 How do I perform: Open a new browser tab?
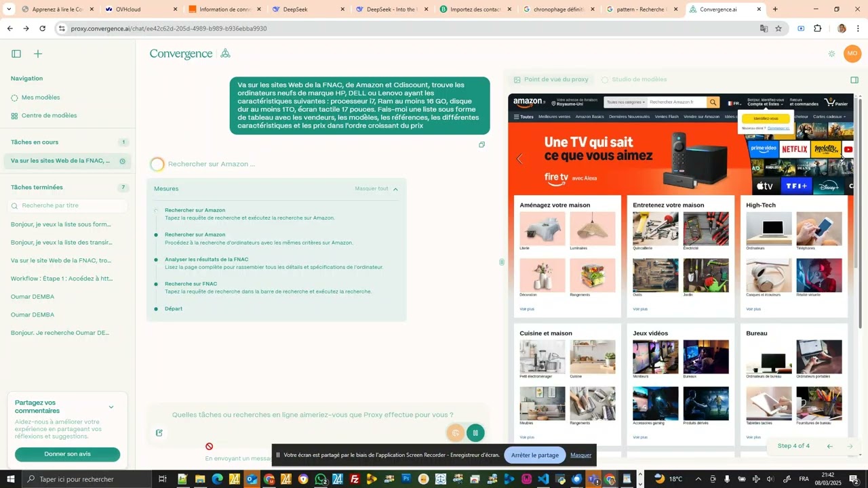click(775, 9)
